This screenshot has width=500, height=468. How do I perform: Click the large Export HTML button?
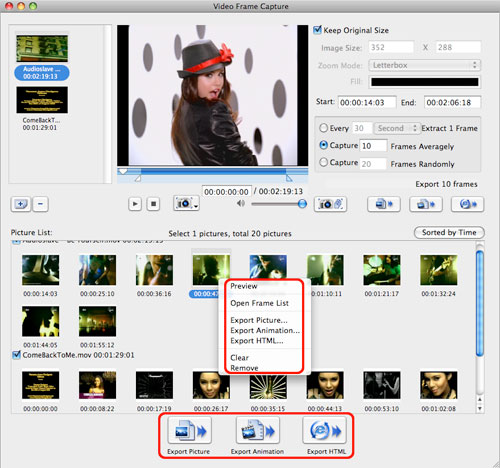325,430
